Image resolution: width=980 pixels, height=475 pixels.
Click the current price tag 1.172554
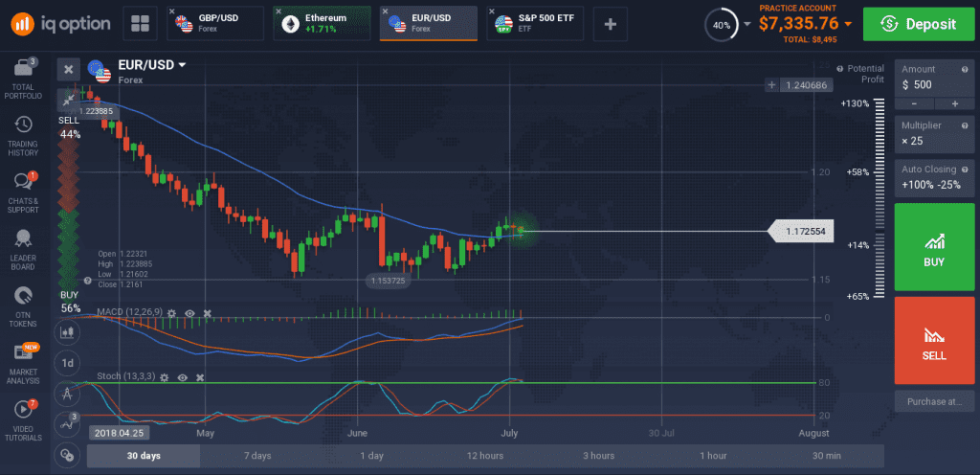(x=801, y=231)
